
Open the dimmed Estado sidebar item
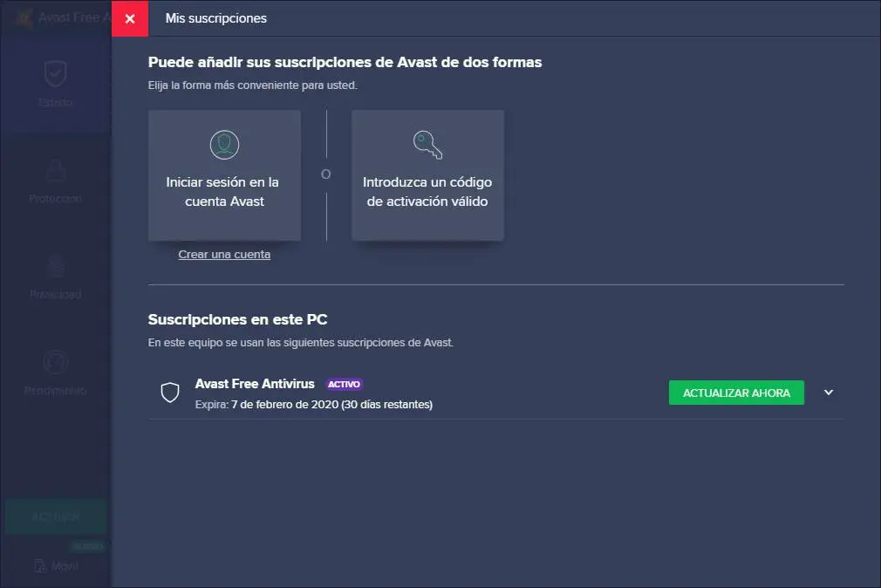[x=56, y=85]
